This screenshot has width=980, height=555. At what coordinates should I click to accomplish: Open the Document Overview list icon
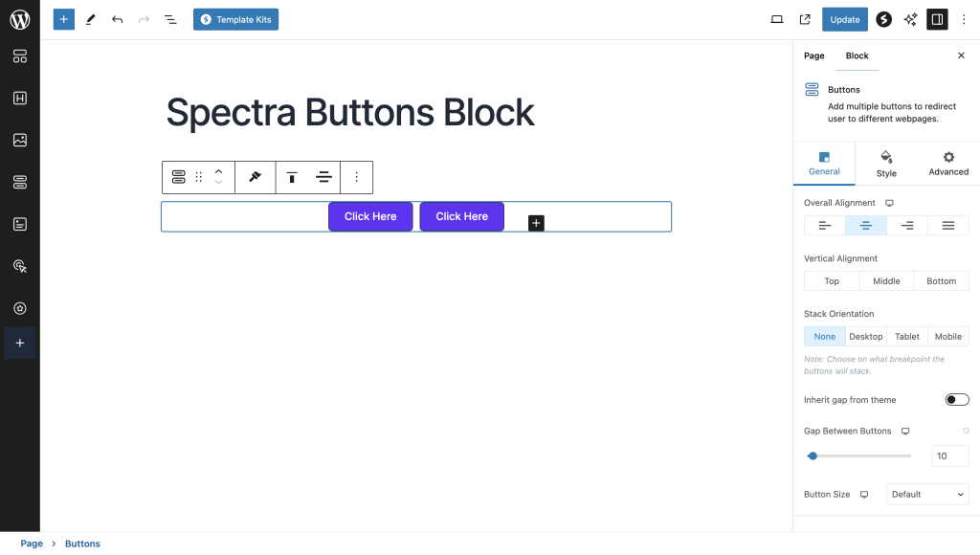(169, 18)
